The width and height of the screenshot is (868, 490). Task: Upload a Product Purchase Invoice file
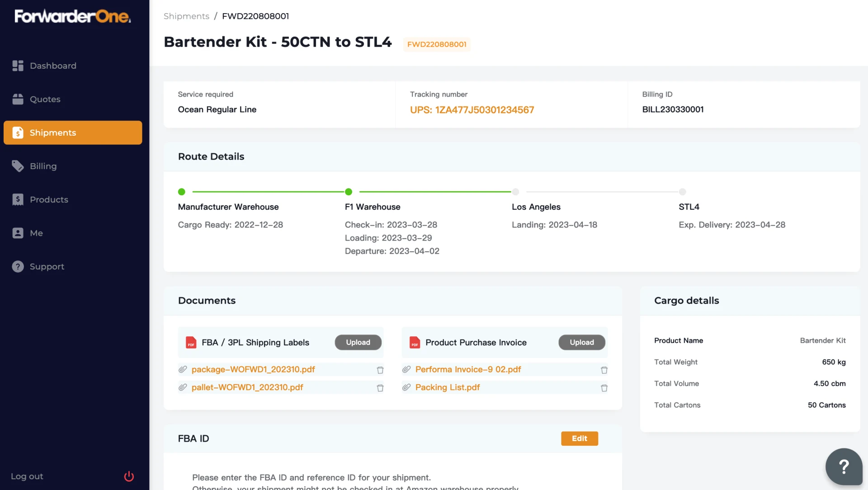coord(582,343)
